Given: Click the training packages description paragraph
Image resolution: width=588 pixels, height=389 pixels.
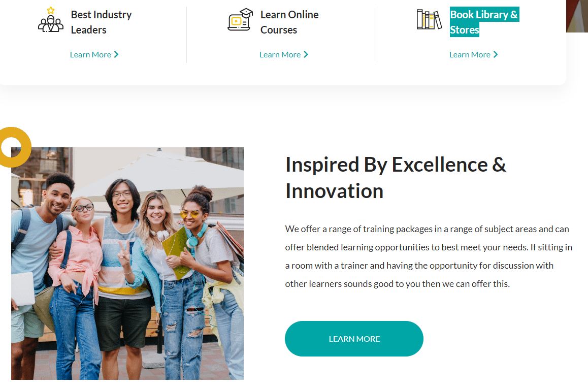Looking at the screenshot, I should (429, 256).
